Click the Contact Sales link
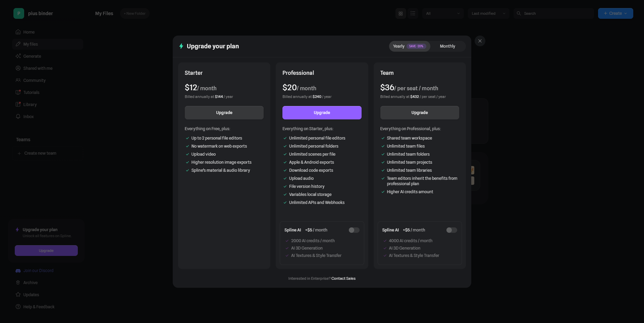The height and width of the screenshot is (323, 644). (x=343, y=278)
